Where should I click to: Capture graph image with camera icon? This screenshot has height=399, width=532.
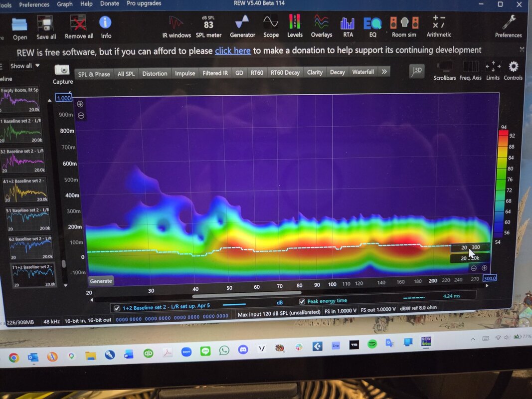point(62,70)
